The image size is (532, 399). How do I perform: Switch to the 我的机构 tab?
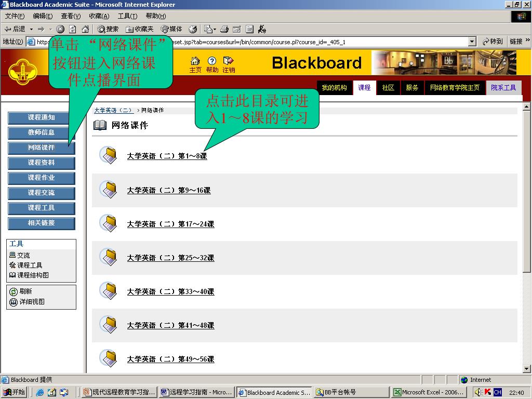point(334,87)
